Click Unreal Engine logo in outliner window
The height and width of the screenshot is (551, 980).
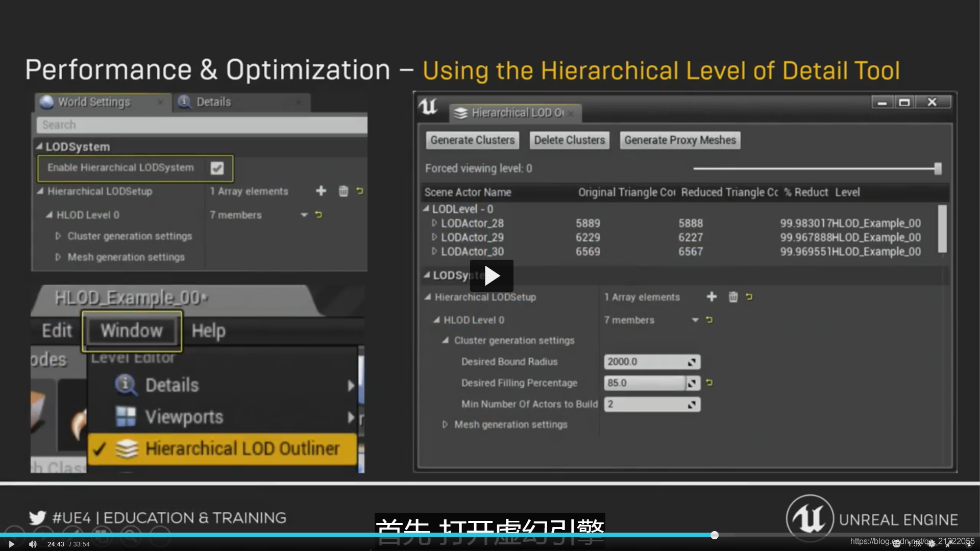click(428, 106)
